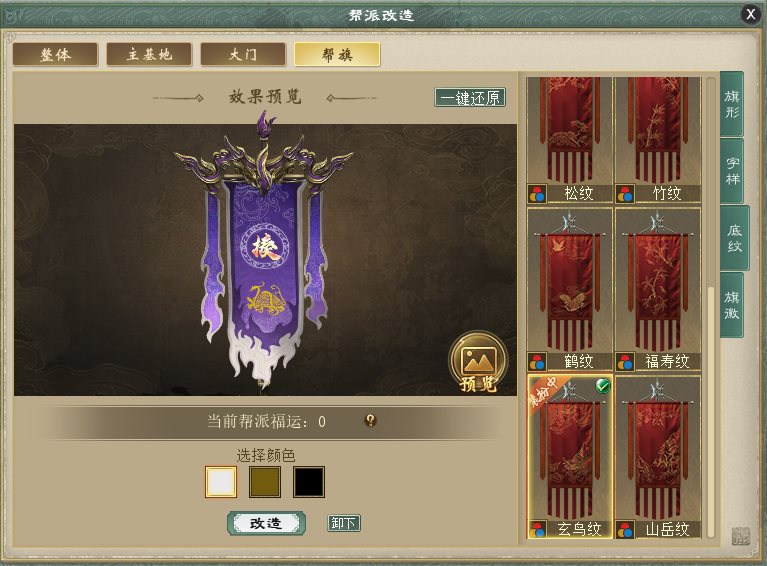The width and height of the screenshot is (767, 566).
Task: Toggle the green checkmark on 玄鸟纹
Action: [x=603, y=386]
